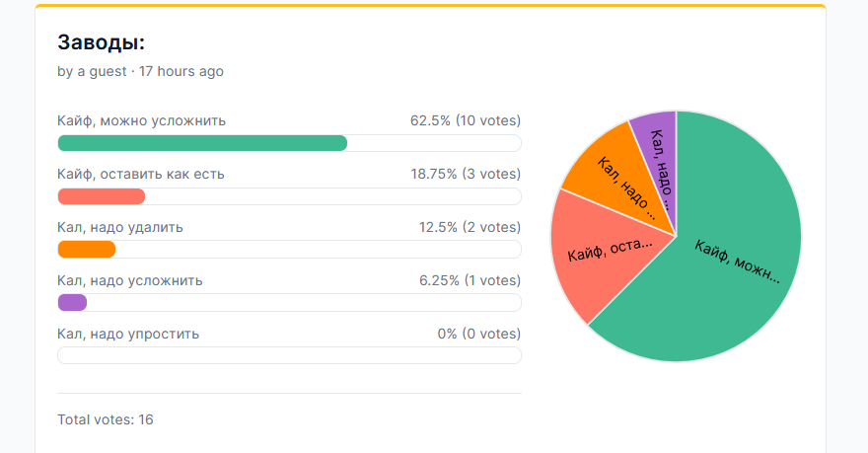Click the purple progress bar fill
The height and width of the screenshot is (453, 868).
[x=73, y=303]
